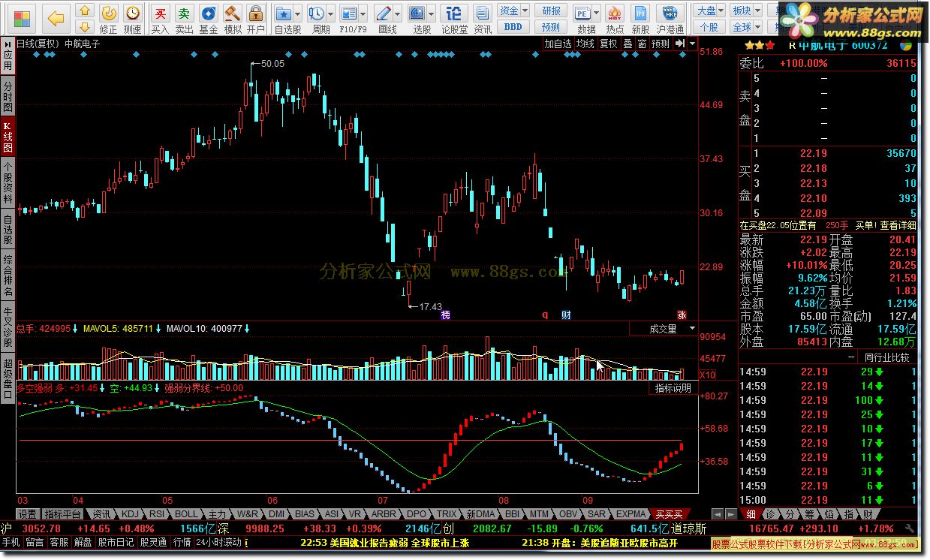This screenshot has height=560, width=930.
Task: Open the 热点 hot spots flame icon
Action: click(x=615, y=19)
